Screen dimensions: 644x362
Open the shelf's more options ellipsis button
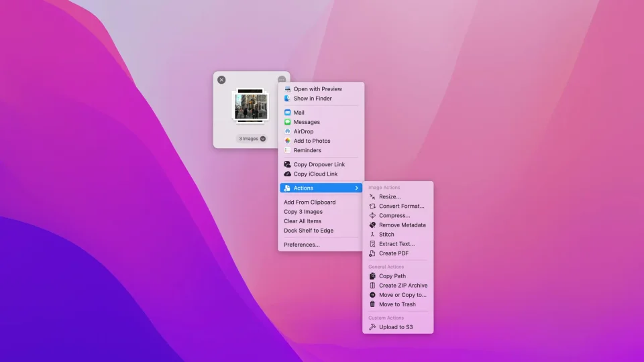pos(281,80)
